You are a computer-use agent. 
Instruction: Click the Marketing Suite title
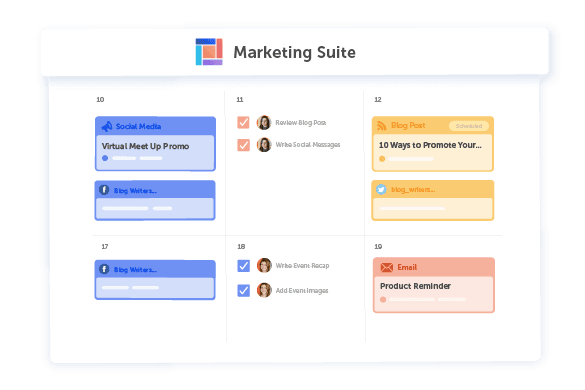pos(294,52)
